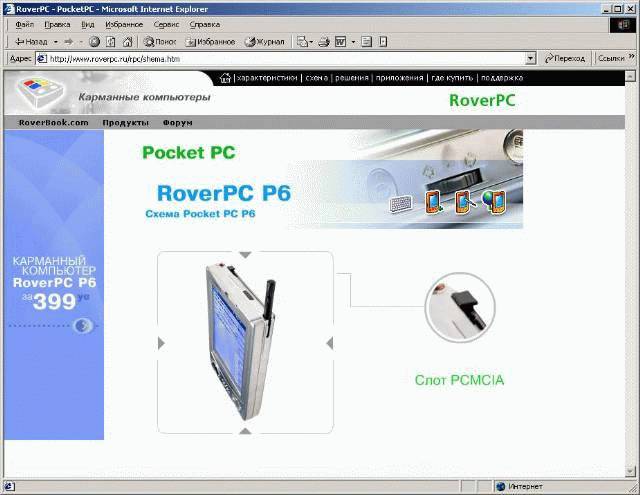Open the Назад history dropdown arrow

tap(56, 42)
